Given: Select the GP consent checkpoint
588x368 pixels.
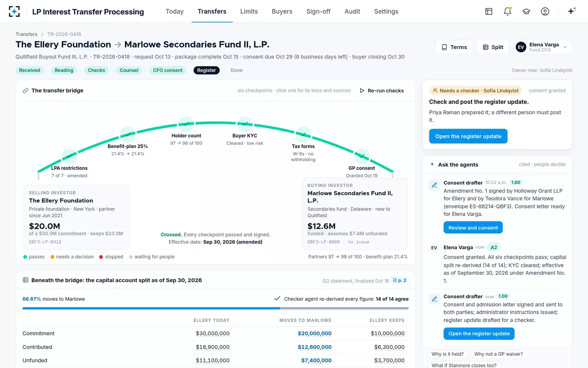Looking at the screenshot, I should 362,156.
